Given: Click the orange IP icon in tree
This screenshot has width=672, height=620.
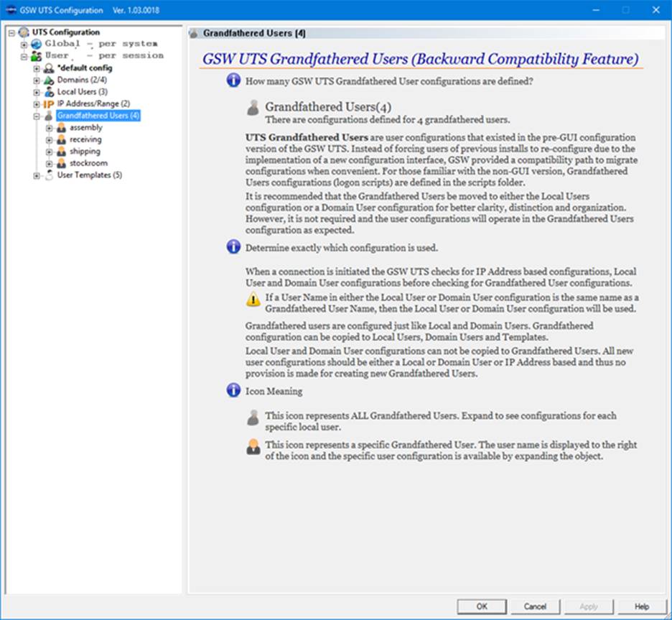Looking at the screenshot, I should 48,103.
